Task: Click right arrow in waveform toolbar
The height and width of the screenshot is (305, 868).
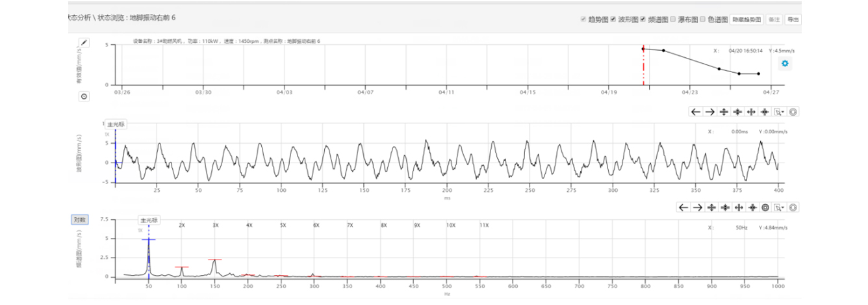Action: pos(710,112)
